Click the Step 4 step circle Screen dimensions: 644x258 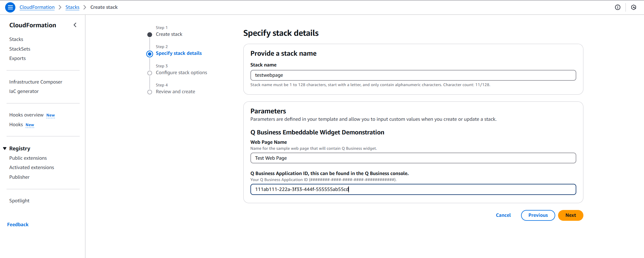tap(150, 92)
